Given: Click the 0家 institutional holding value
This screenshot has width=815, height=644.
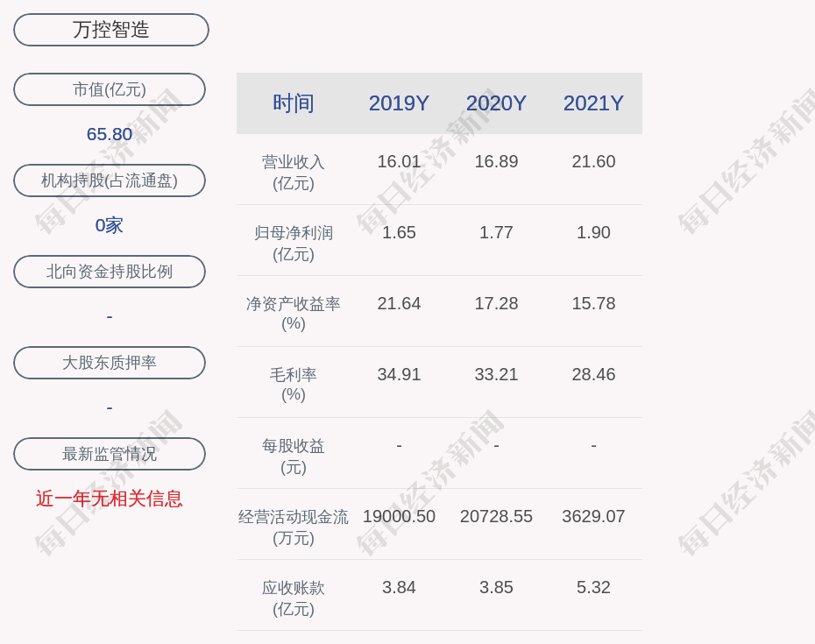Looking at the screenshot, I should pos(110,225).
